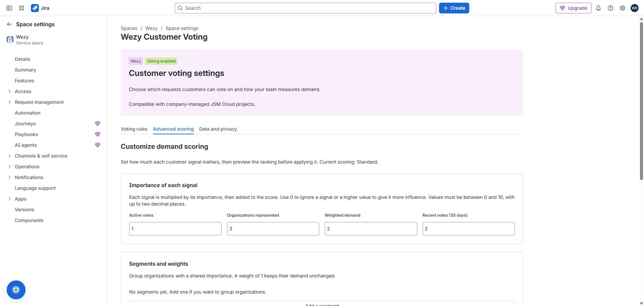Screen dimensions: 644x306
Task: Click the Upgrade button
Action: tap(574, 8)
